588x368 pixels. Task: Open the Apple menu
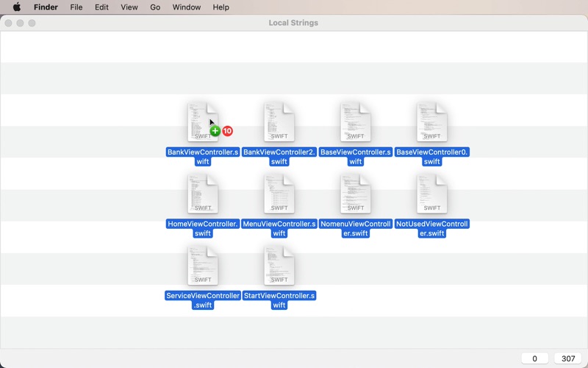coord(17,7)
